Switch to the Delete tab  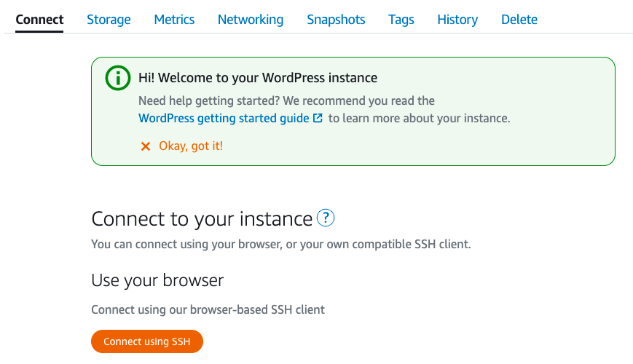519,20
